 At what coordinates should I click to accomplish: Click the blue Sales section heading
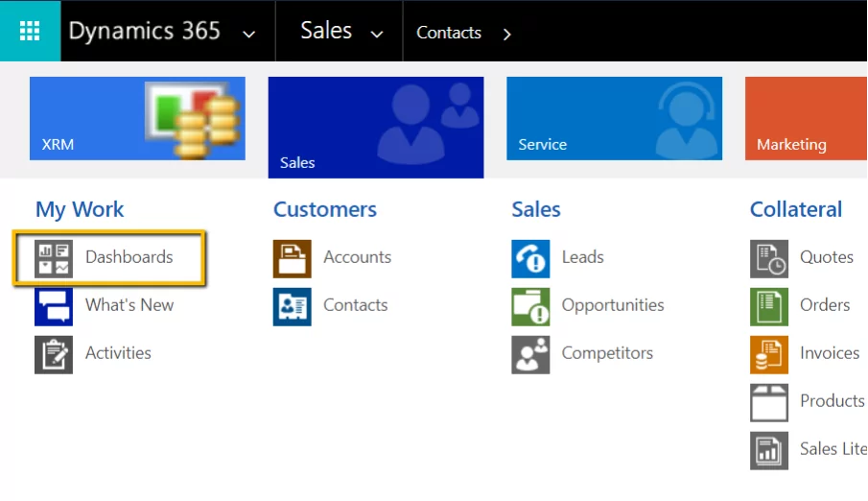[536, 209]
